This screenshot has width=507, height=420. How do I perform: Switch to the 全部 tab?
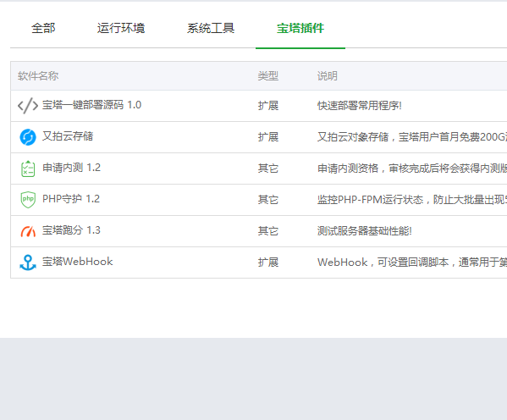click(x=43, y=28)
